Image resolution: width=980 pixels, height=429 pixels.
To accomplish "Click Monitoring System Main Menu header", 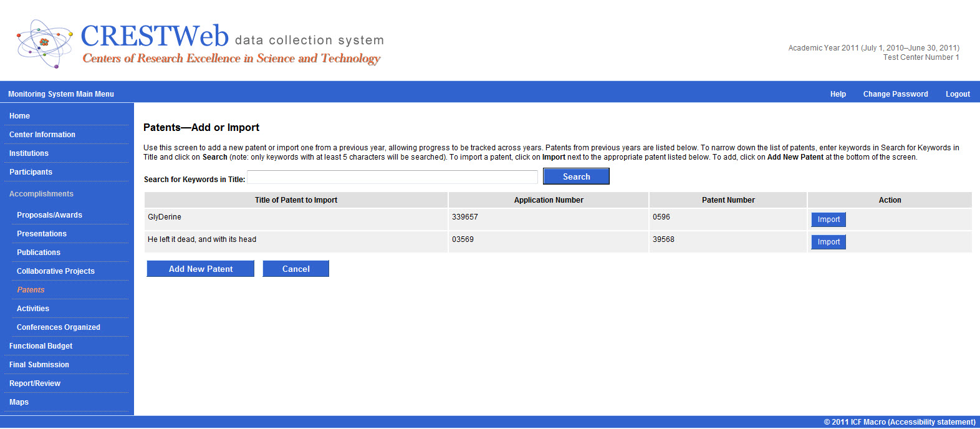I will [61, 94].
